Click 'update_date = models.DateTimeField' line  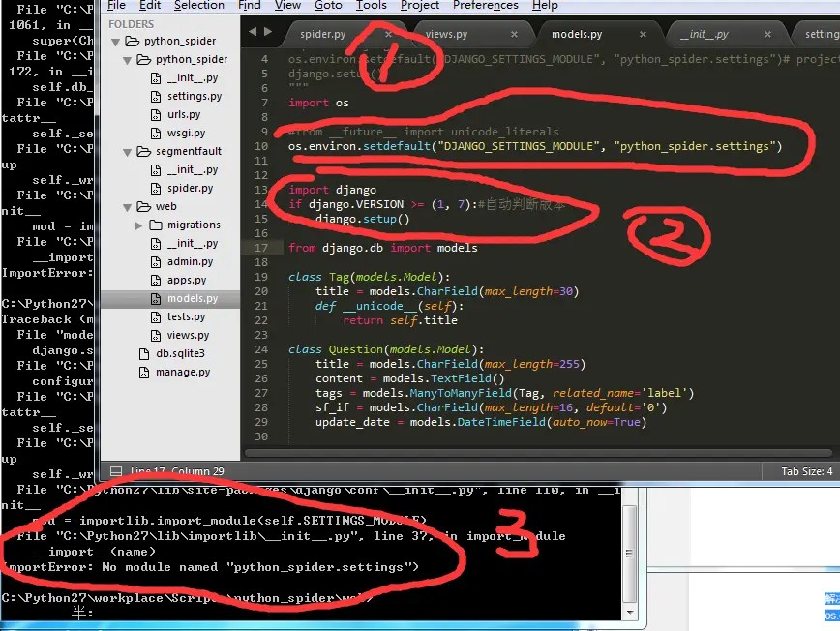tap(481, 422)
